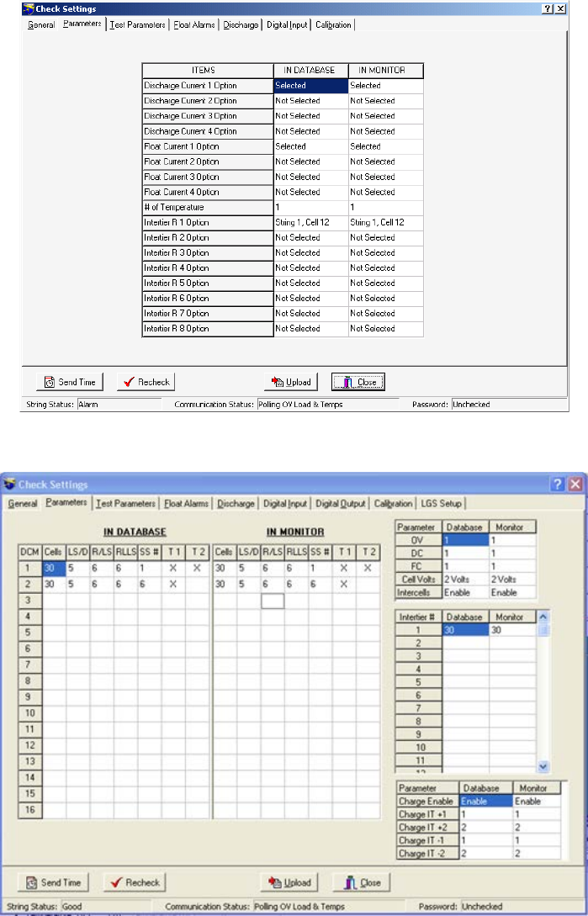588x916 pixels.
Task: Click 'Charge IT +2' parameter label
Action: 428,827
